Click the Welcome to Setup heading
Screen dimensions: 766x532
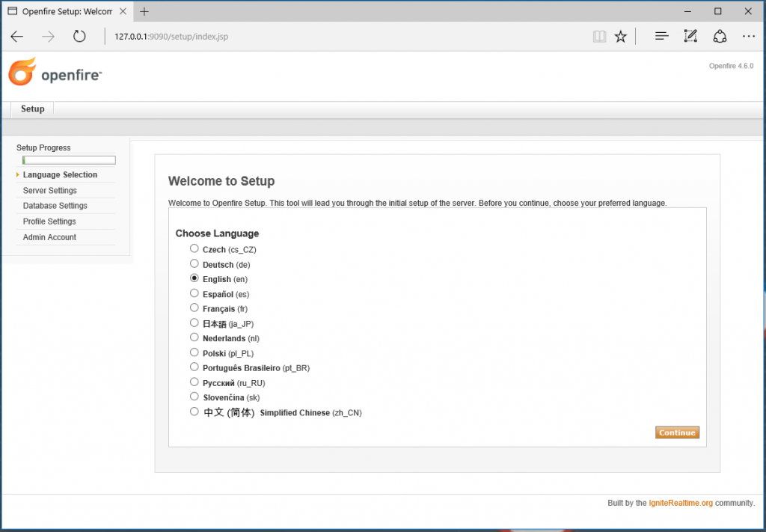(221, 181)
